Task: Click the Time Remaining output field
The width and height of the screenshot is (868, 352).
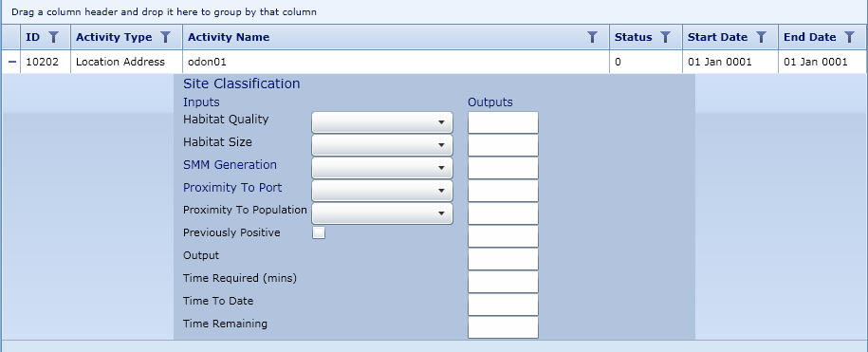Action: coord(503,327)
